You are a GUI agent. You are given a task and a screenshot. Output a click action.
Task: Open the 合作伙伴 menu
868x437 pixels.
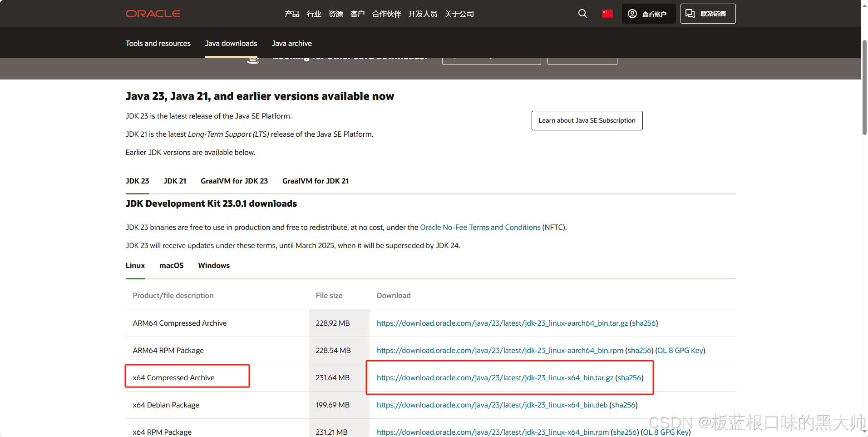pyautogui.click(x=386, y=14)
